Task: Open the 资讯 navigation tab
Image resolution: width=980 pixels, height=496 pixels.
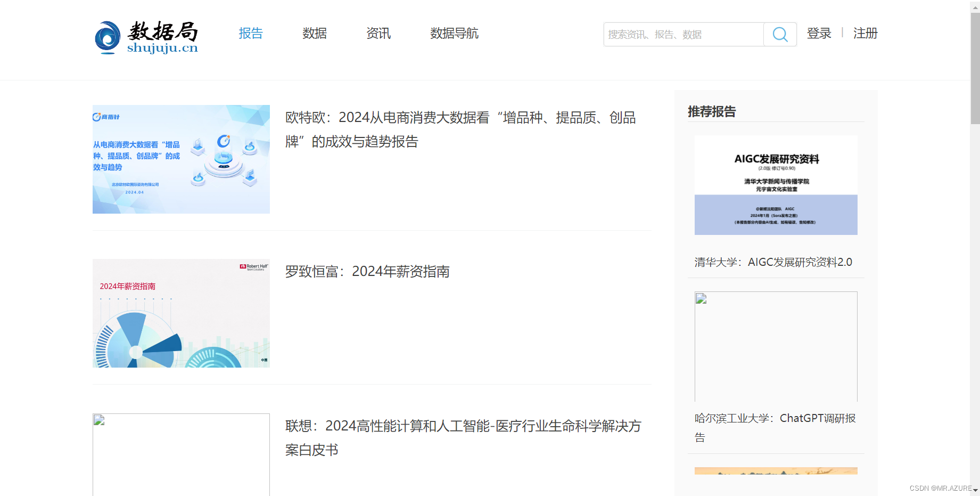Action: 378,34
